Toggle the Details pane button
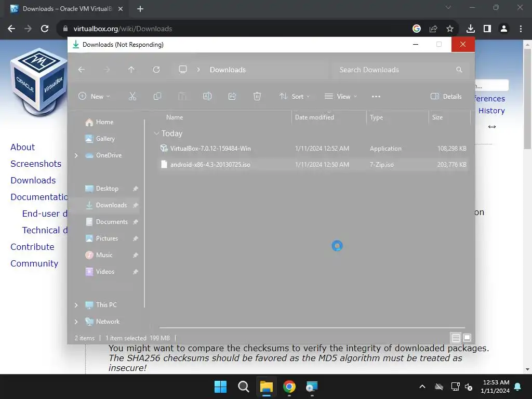Screen dimensions: 532x399 pos(446,96)
